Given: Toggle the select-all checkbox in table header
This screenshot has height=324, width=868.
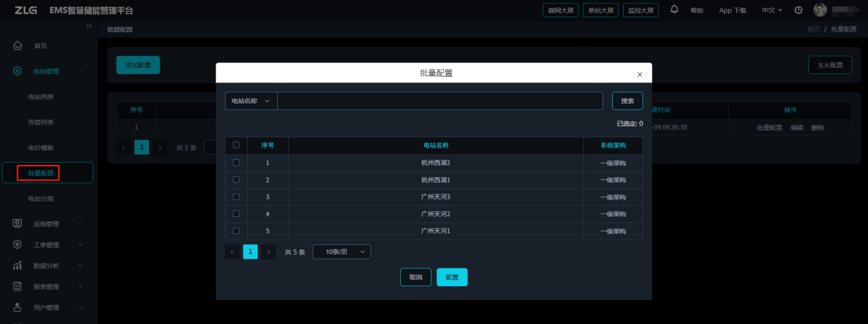Looking at the screenshot, I should tap(237, 145).
